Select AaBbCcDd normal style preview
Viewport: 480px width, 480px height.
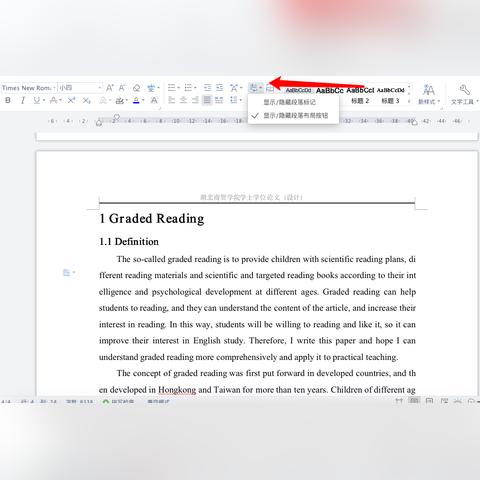299,90
